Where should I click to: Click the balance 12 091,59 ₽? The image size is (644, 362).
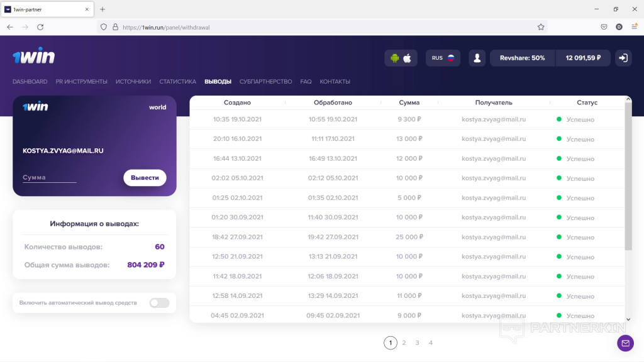pyautogui.click(x=583, y=58)
